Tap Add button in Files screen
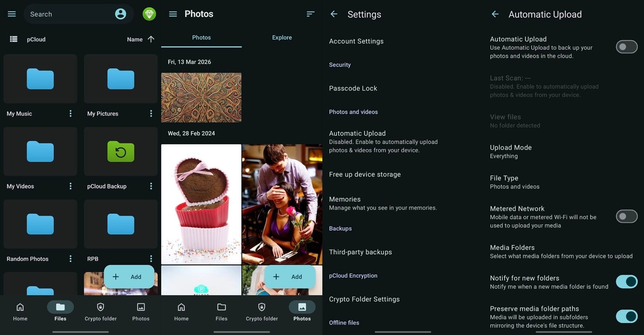644x335 pixels. tap(129, 277)
